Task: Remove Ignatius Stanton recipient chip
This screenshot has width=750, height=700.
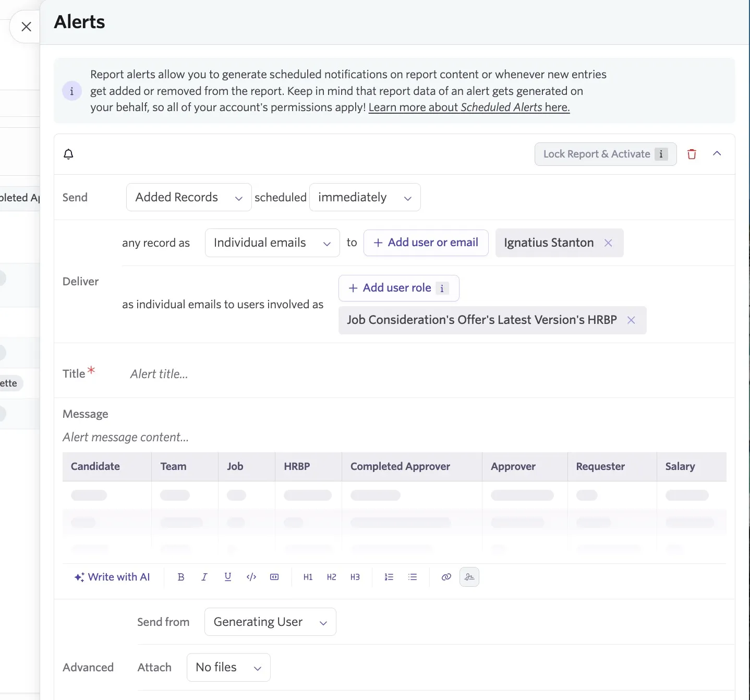Action: point(608,243)
